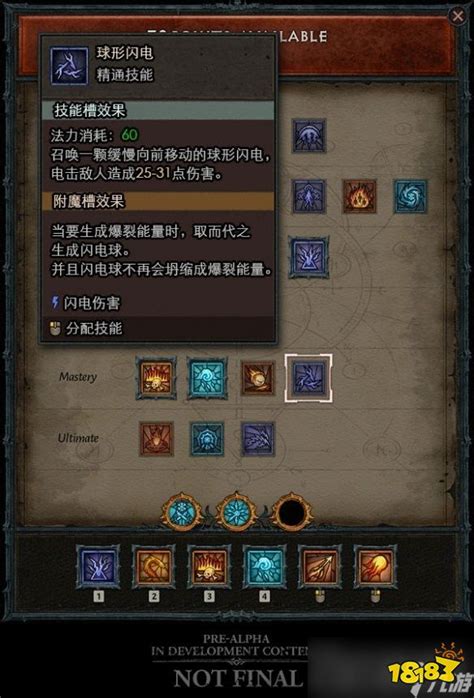This screenshot has height=698, width=474.
Task: Select the meteor Mastery skill icon
Action: click(258, 378)
